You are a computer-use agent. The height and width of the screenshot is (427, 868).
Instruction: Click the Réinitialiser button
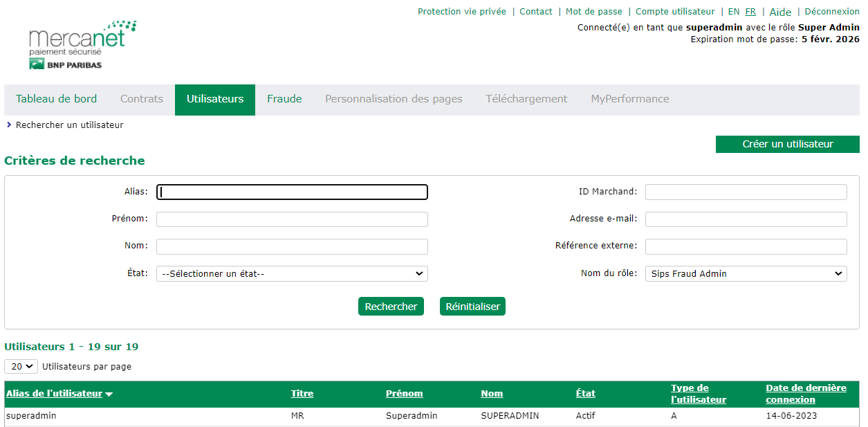[472, 307]
